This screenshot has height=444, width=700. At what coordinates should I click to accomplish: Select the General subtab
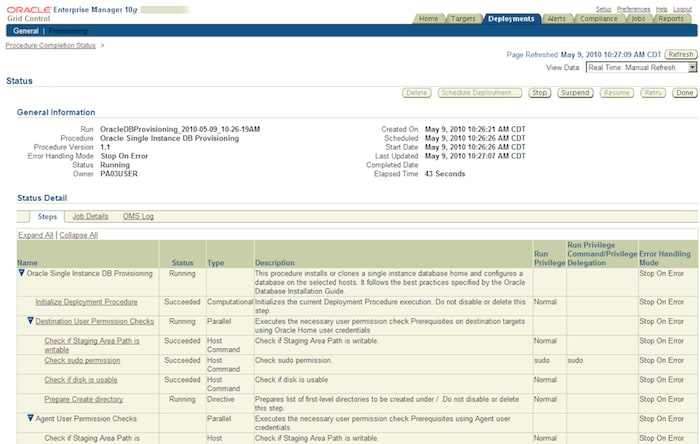coord(25,31)
